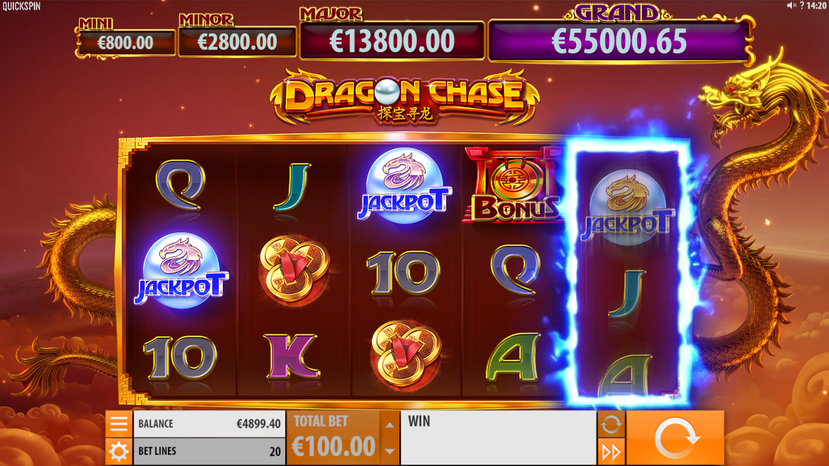Select the Total Bet amount field
The image size is (829, 466).
point(334,438)
